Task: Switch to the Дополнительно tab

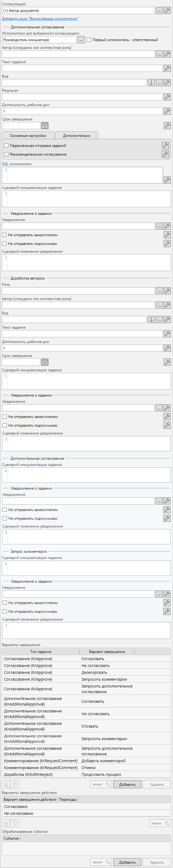Action: (76, 135)
